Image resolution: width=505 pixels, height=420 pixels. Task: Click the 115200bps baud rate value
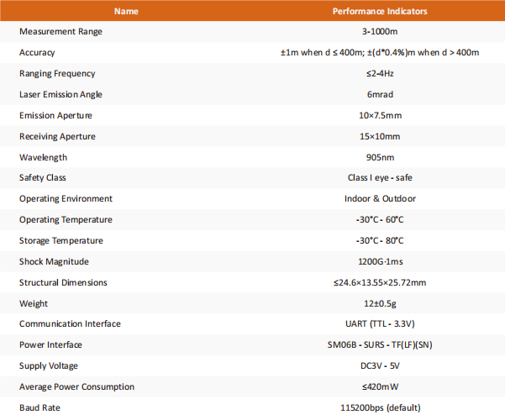[x=381, y=407]
